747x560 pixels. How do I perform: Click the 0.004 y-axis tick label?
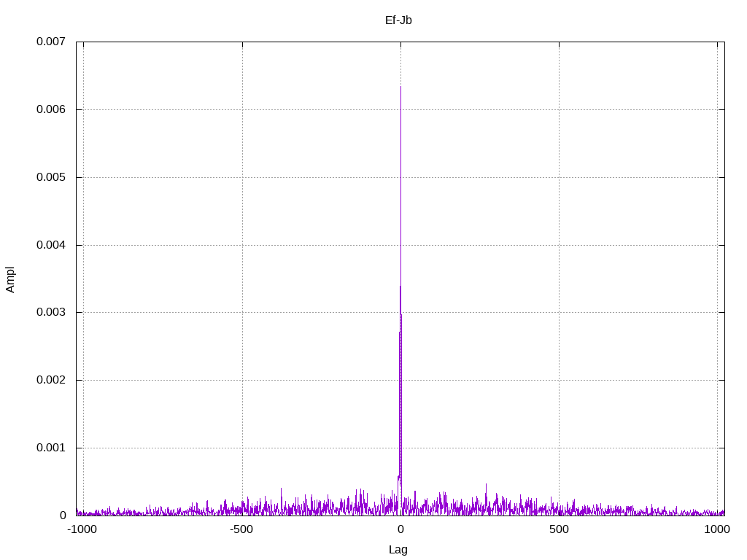(x=51, y=245)
